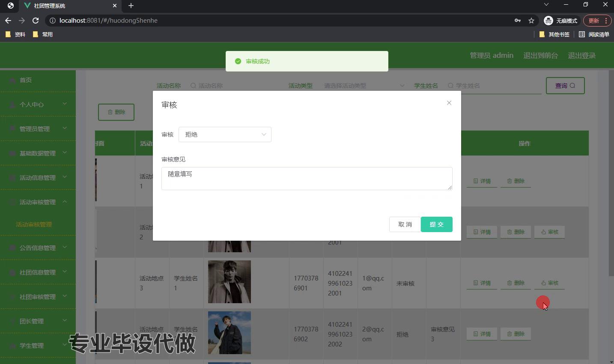Click the 提交 submit button
The height and width of the screenshot is (364, 614).
(x=436, y=224)
